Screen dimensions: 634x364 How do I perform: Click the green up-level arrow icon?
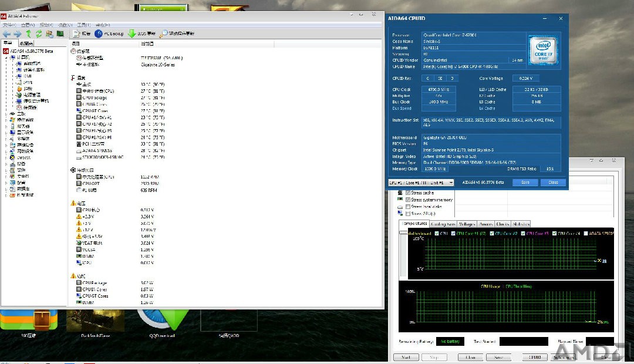coord(28,34)
